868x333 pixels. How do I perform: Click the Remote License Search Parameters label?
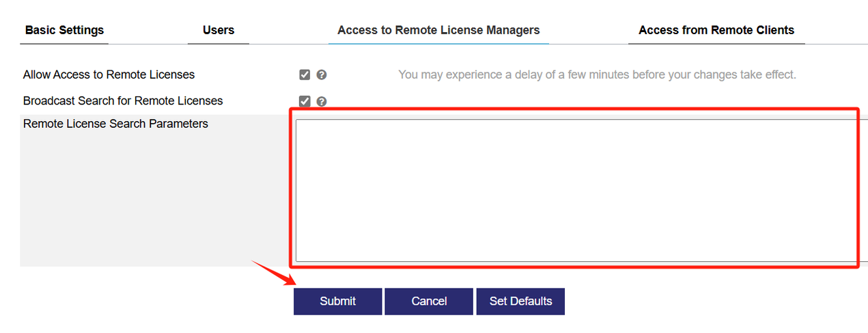coord(115,124)
